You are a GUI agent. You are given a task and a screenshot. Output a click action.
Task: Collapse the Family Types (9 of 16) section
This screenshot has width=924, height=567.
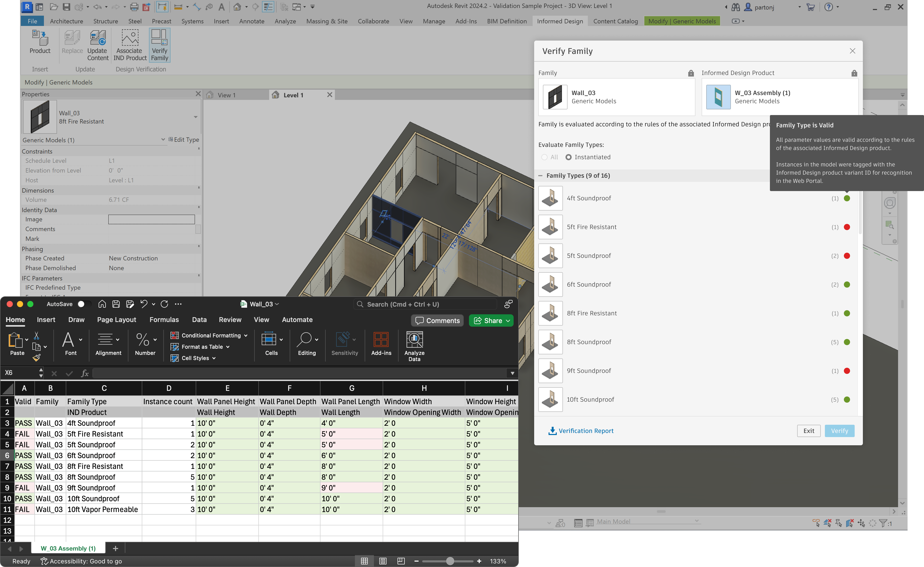click(x=540, y=175)
